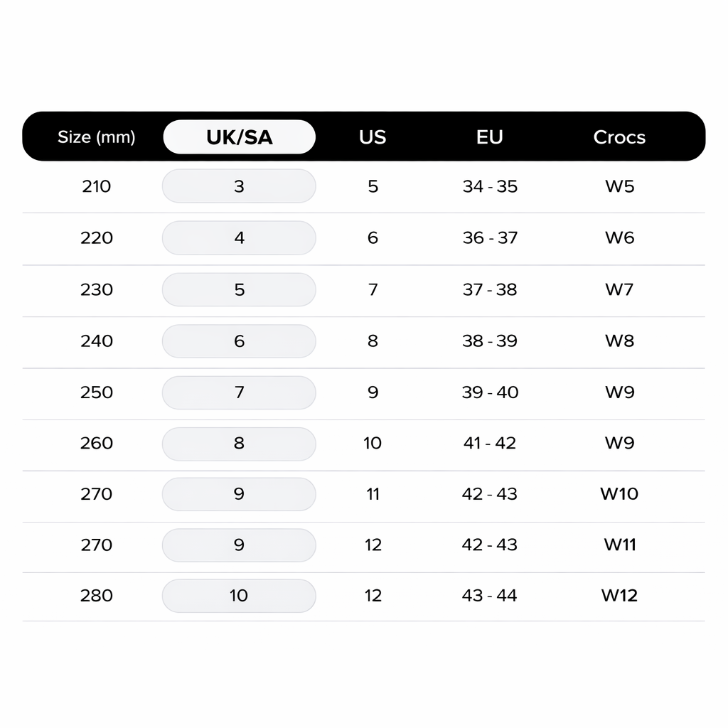The width and height of the screenshot is (728, 728).
Task: Click the EU 36 - 37 cell
Action: [x=490, y=238]
